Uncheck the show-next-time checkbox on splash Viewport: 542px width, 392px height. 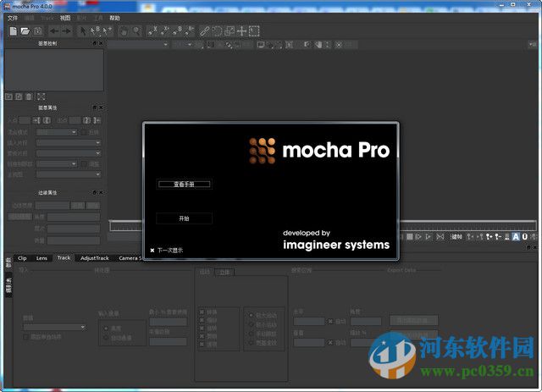[152, 251]
